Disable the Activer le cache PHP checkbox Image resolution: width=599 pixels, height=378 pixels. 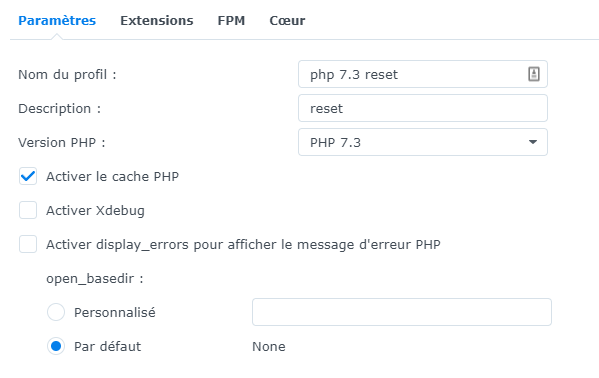coord(28,176)
